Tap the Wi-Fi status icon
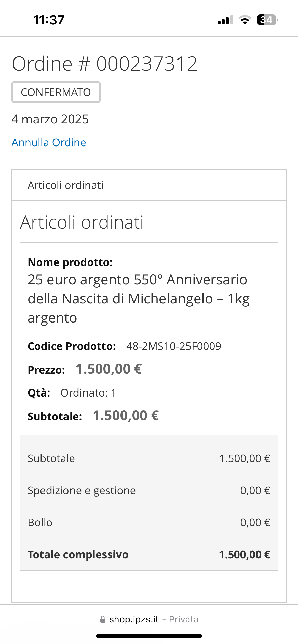 coord(245,20)
